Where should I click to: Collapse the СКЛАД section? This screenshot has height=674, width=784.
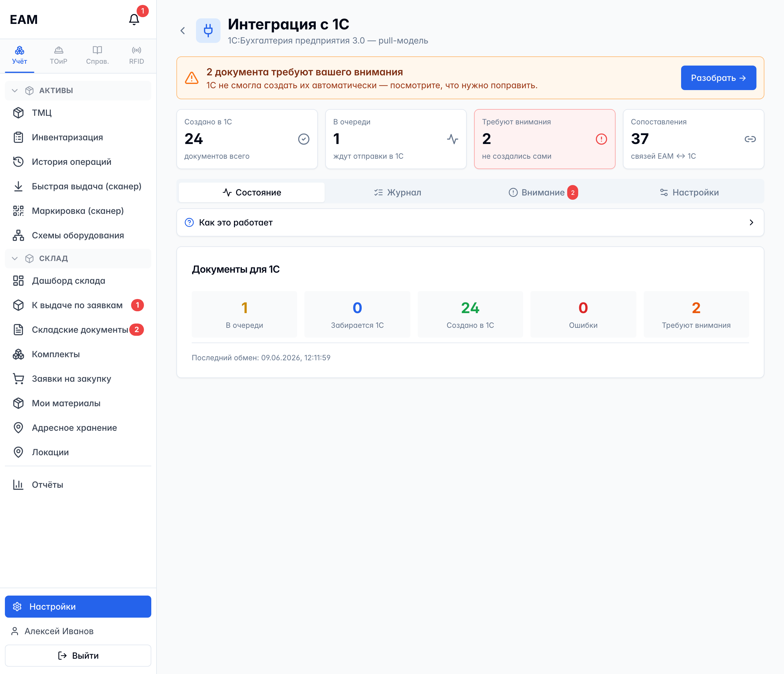pos(78,259)
